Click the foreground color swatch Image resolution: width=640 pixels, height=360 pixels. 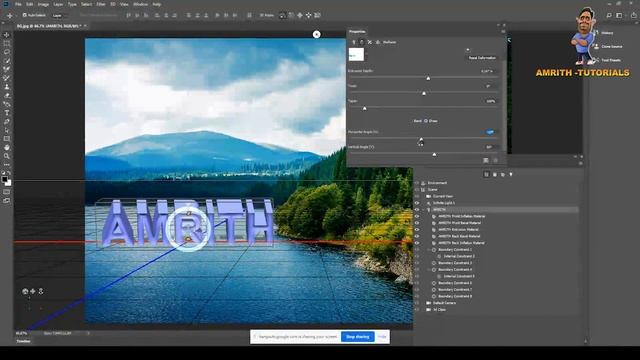click(x=4, y=179)
